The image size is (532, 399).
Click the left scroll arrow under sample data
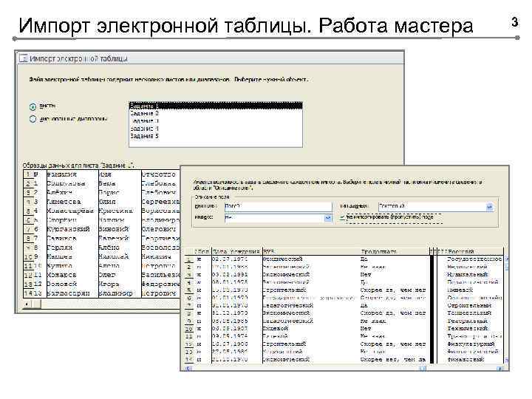[x=27, y=304]
